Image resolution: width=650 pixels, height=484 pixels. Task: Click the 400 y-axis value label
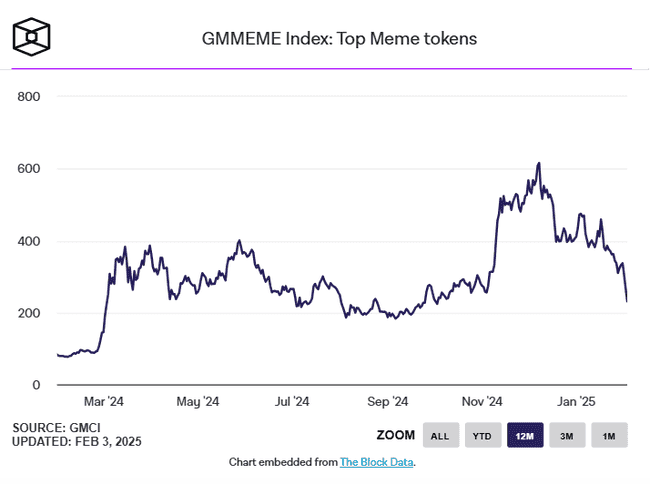(27, 241)
